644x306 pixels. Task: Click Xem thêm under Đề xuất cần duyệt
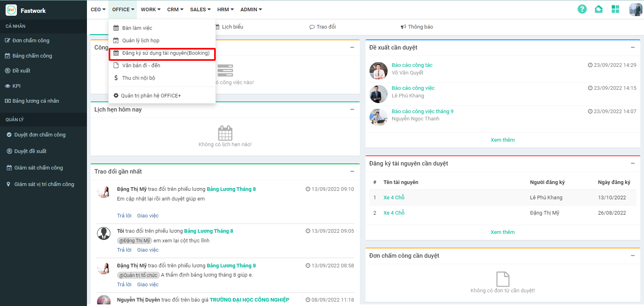(502, 140)
